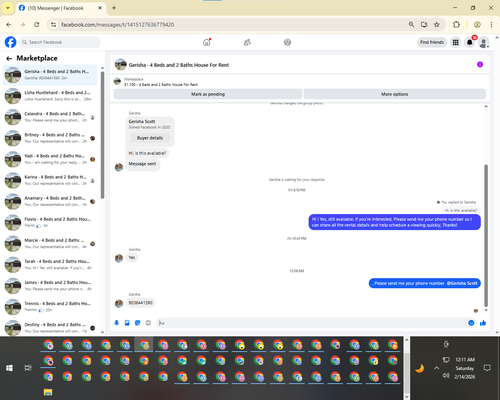This screenshot has width=500, height=400.
Task: Open the Friends icon in top navigation
Action: 247,42
